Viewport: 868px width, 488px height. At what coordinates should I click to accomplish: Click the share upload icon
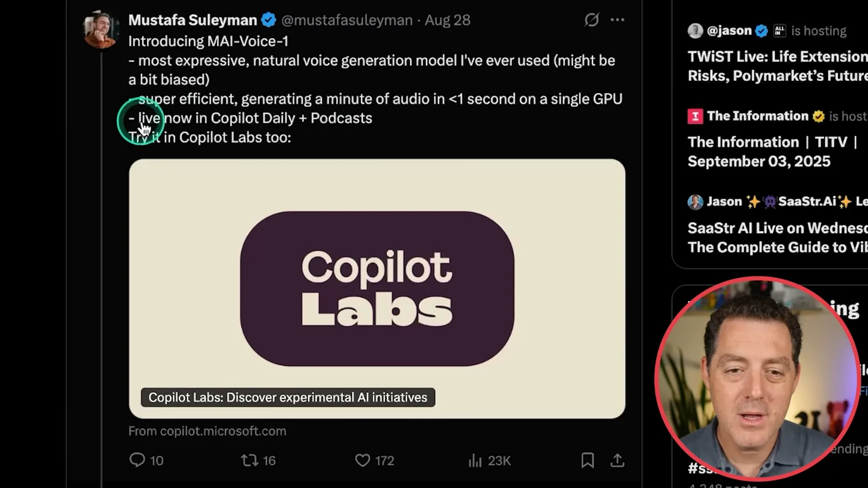617,460
